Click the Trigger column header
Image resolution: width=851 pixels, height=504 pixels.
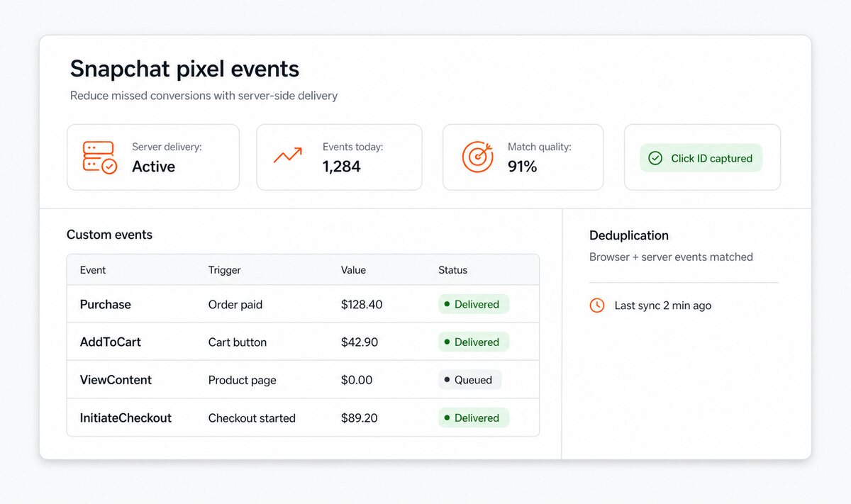point(225,270)
